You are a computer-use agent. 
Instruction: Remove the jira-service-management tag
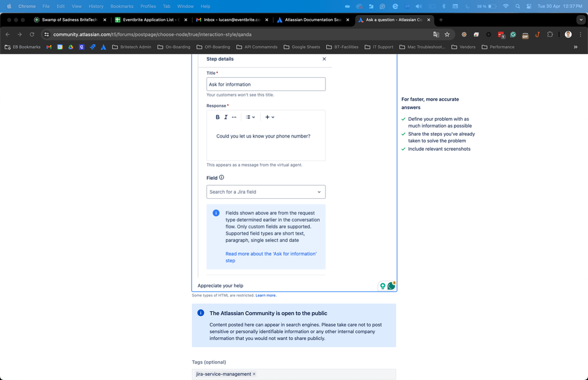(x=254, y=374)
